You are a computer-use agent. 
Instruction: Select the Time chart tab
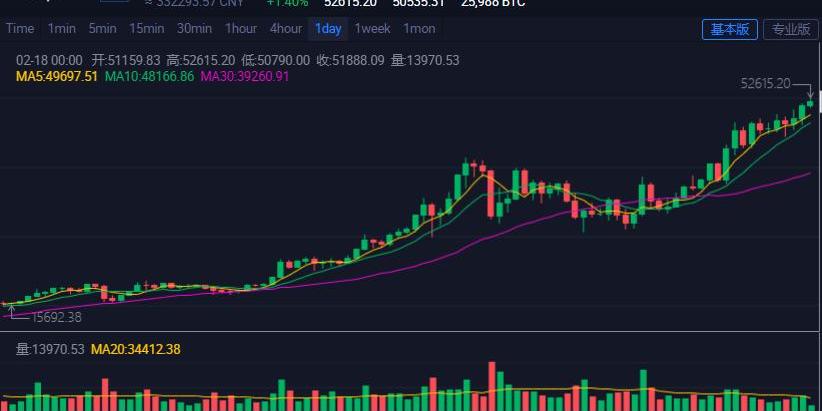tap(20, 28)
